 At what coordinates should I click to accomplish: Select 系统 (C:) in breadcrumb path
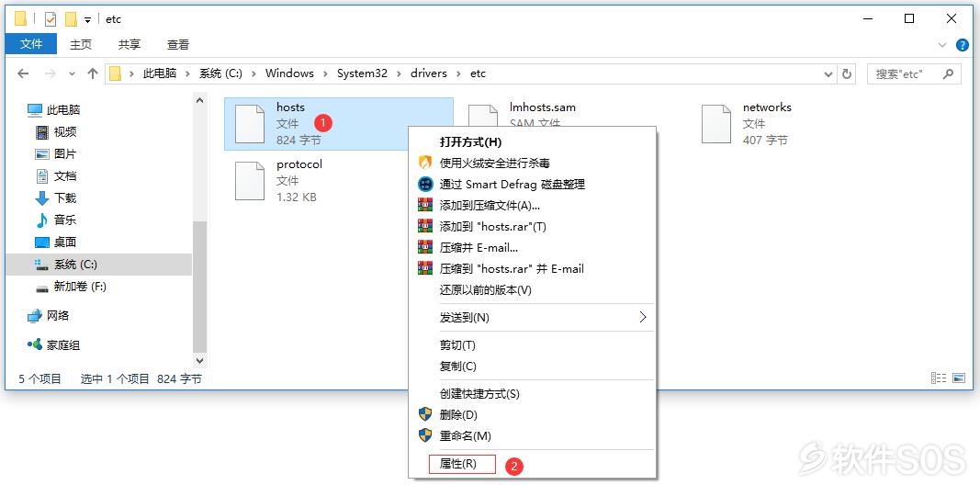click(x=220, y=73)
